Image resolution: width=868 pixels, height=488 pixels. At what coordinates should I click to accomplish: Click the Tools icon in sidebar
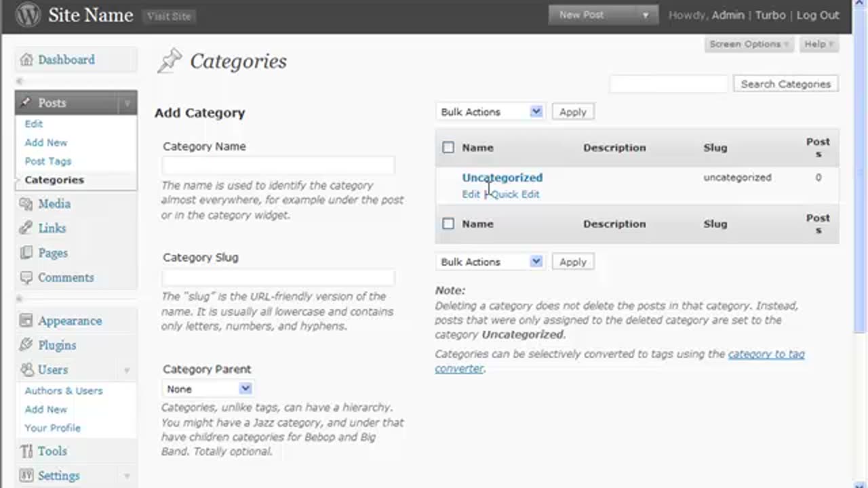coord(26,451)
